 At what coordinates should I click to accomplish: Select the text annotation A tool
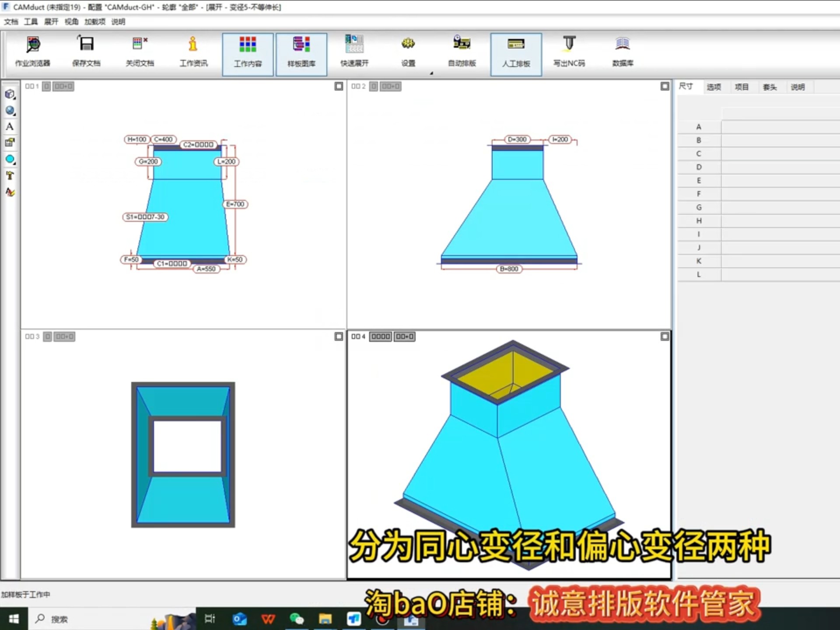pyautogui.click(x=10, y=127)
